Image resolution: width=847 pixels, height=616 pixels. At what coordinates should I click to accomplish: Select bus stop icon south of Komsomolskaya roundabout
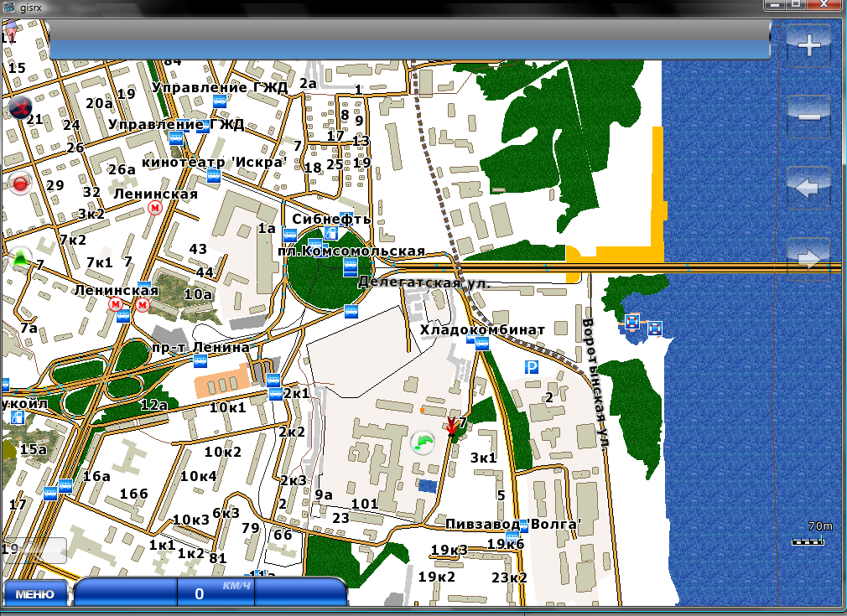coord(351,311)
